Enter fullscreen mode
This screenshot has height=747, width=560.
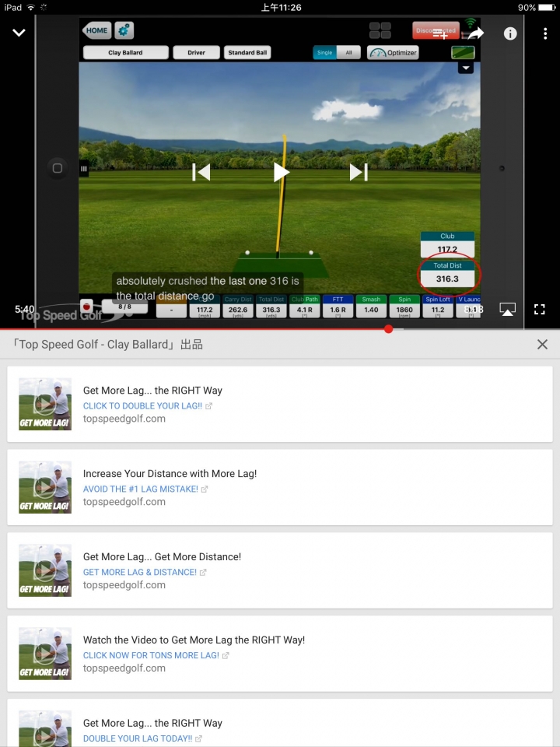point(540,309)
